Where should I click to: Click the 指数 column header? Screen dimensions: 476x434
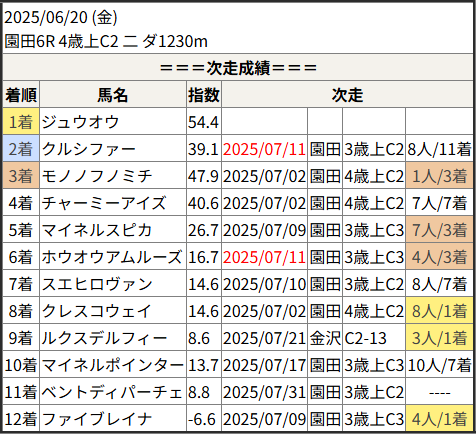(204, 95)
